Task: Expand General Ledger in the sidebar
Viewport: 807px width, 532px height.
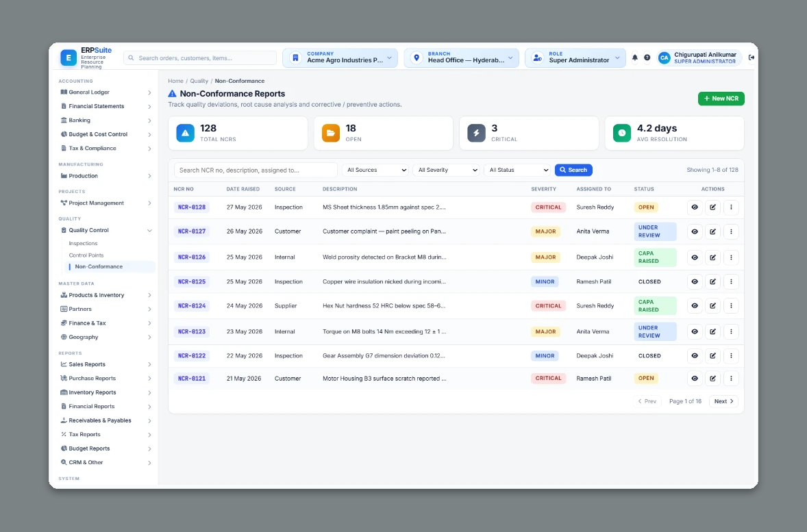Action: [x=106, y=92]
